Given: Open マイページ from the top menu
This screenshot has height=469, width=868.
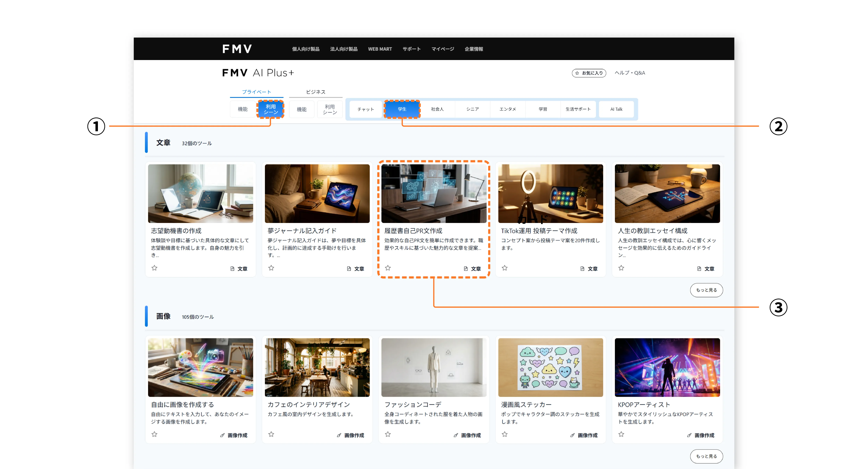Looking at the screenshot, I should pyautogui.click(x=443, y=49).
